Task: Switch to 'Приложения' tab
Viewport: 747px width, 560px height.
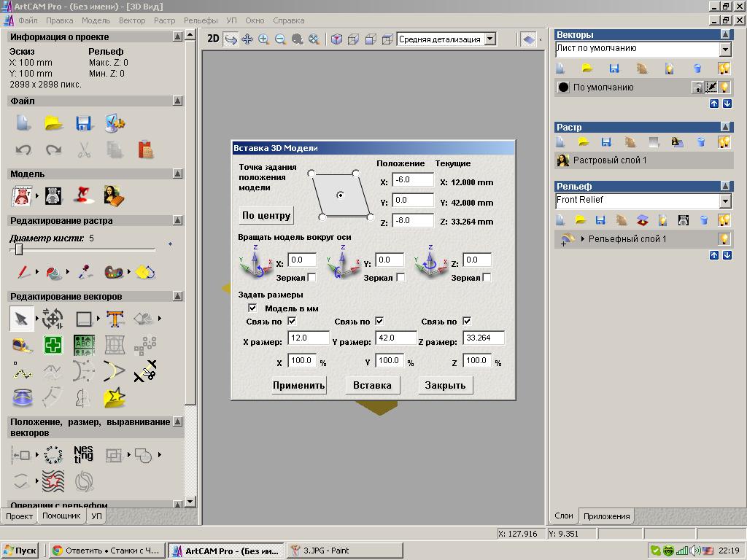Action: [x=606, y=516]
